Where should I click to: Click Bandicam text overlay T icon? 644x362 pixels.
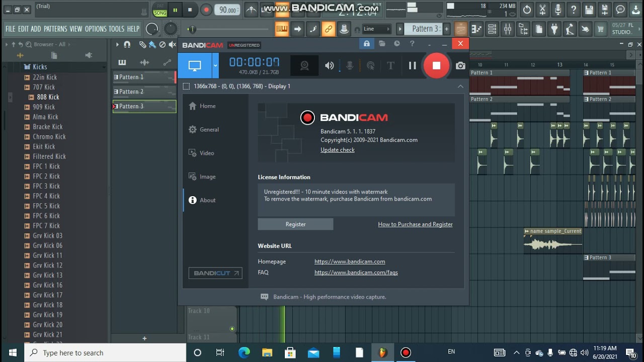click(390, 65)
